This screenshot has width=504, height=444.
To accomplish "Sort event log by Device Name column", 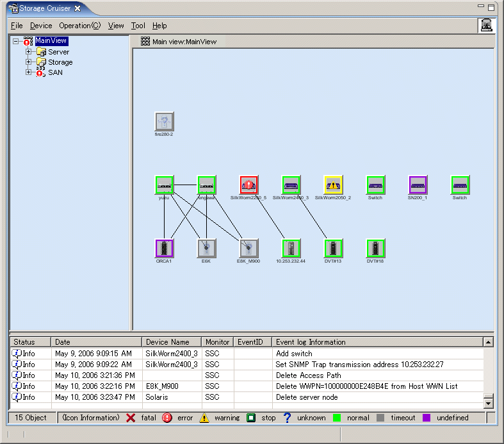I will click(x=172, y=341).
